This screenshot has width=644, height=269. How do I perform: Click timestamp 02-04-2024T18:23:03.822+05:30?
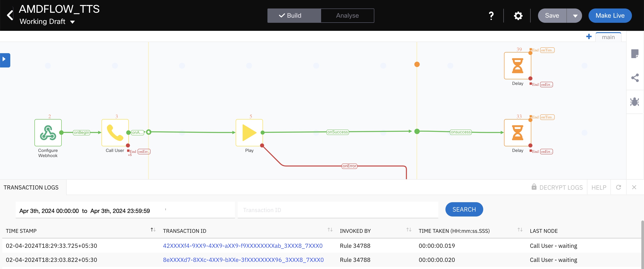[51, 260]
